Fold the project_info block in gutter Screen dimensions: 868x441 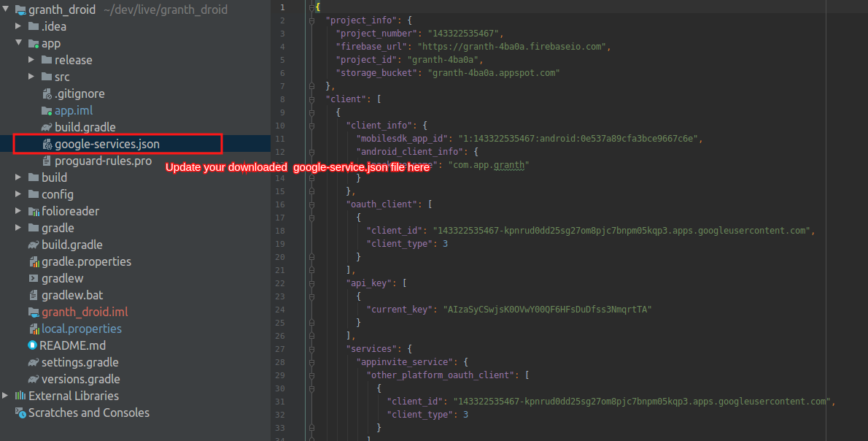click(311, 20)
